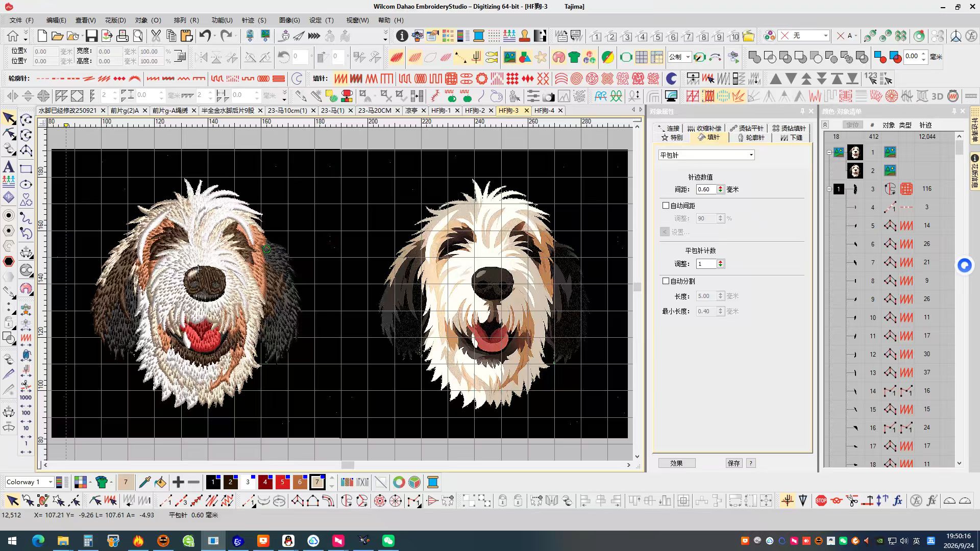Screen dimensions: 980x551
Task: Click the double-chevron collapse-all button in the object list
Action: (x=825, y=125)
